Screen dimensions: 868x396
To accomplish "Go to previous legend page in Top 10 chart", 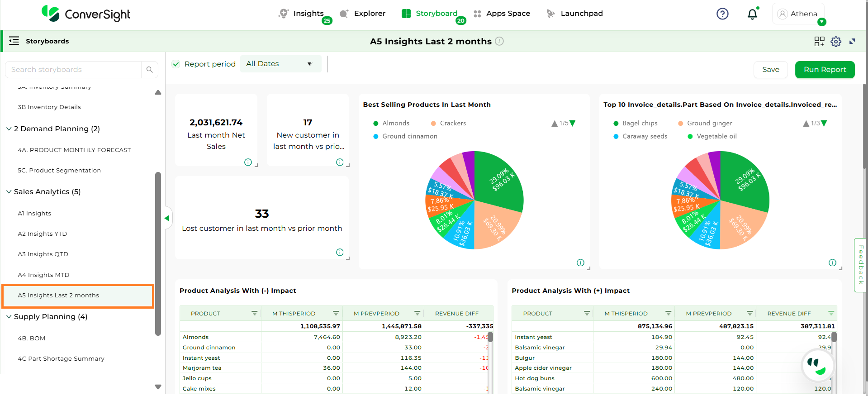I will tap(806, 123).
